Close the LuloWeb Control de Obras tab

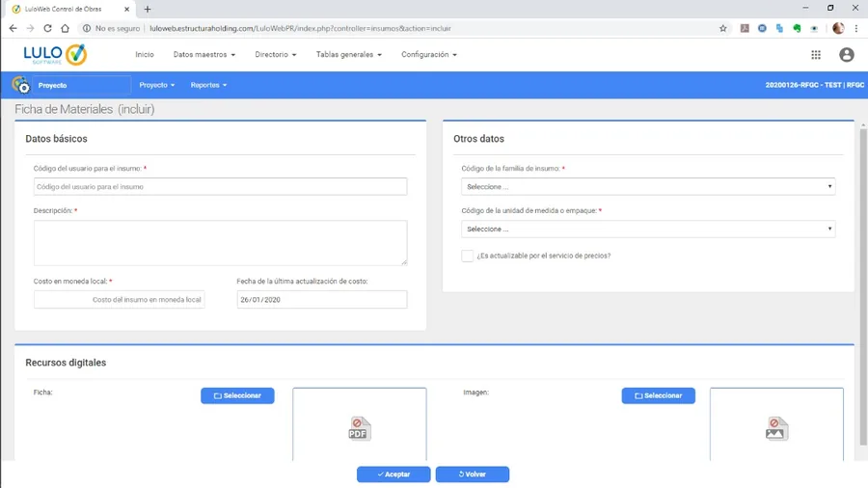click(126, 9)
